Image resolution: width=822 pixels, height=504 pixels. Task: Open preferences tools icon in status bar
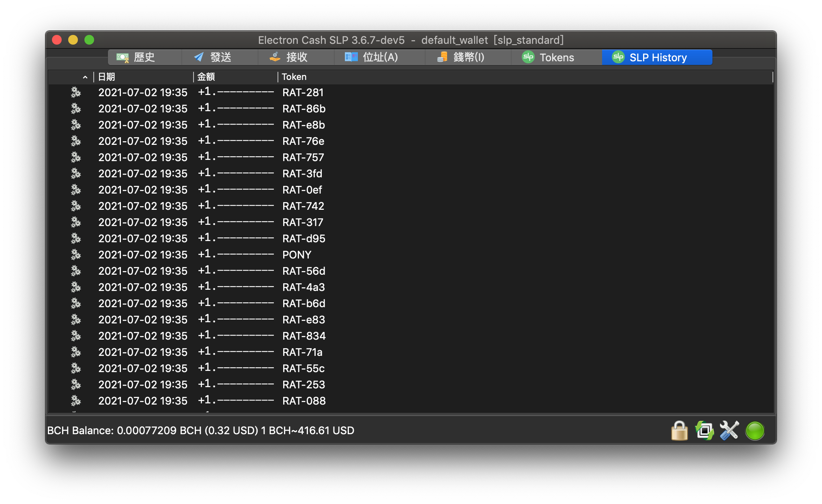coord(729,431)
